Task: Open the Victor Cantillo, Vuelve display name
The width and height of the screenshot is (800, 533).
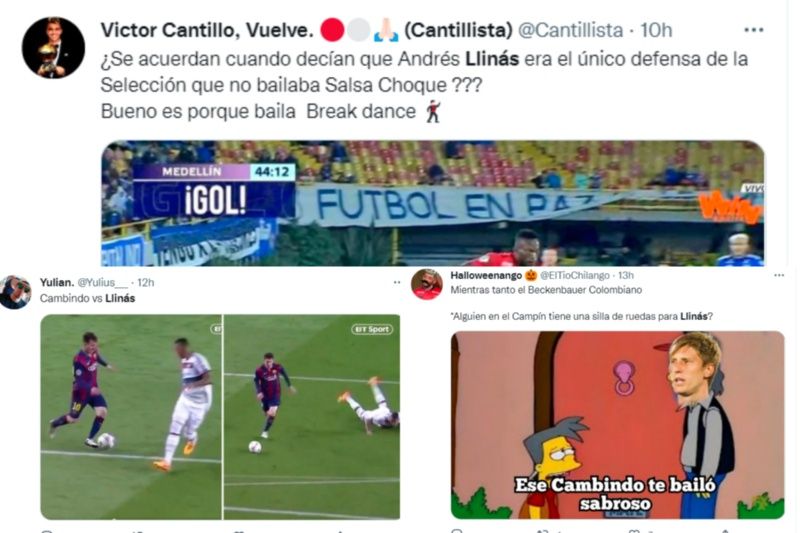Action: coord(207,31)
